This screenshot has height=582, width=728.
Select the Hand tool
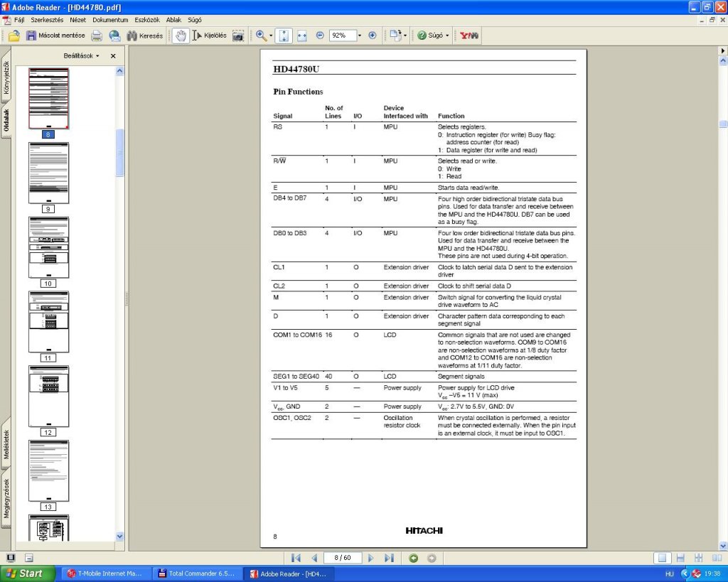click(180, 36)
